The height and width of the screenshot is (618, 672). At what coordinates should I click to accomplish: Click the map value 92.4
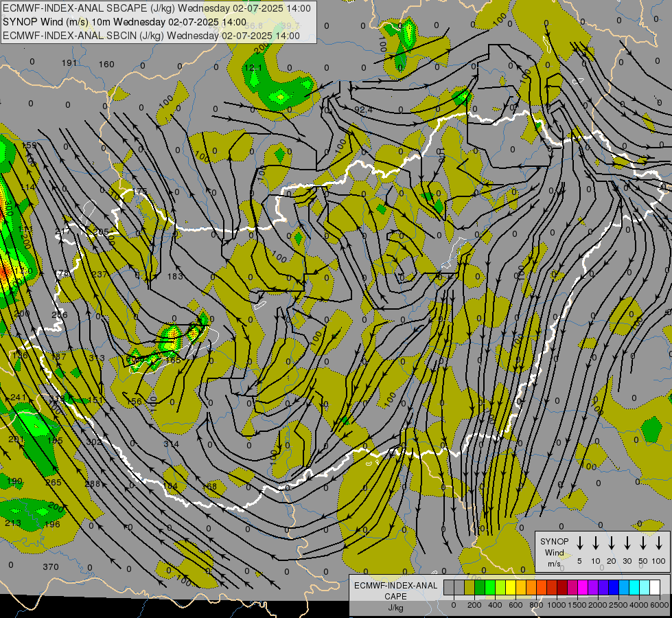coord(363,110)
